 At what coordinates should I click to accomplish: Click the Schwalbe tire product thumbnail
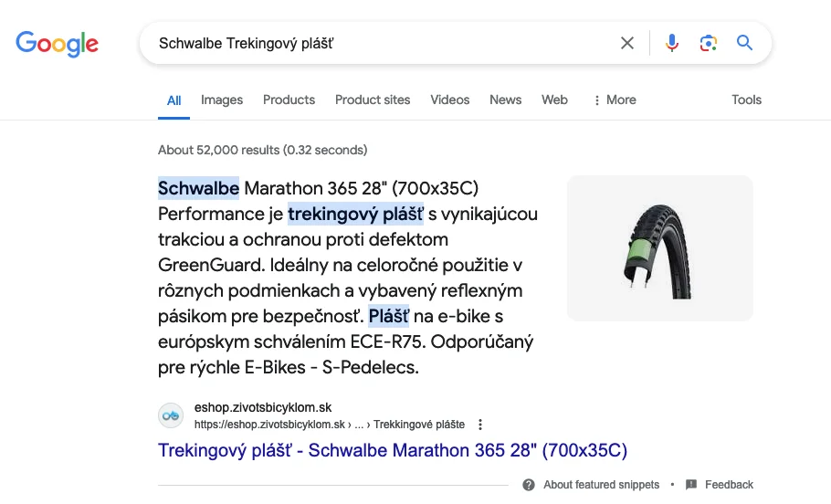(659, 248)
